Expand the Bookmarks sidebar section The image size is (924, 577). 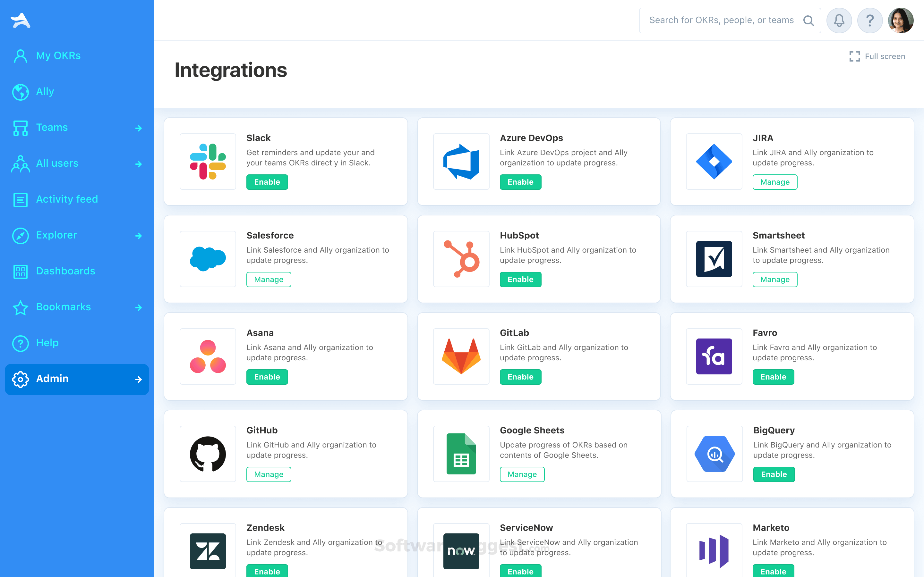139,307
